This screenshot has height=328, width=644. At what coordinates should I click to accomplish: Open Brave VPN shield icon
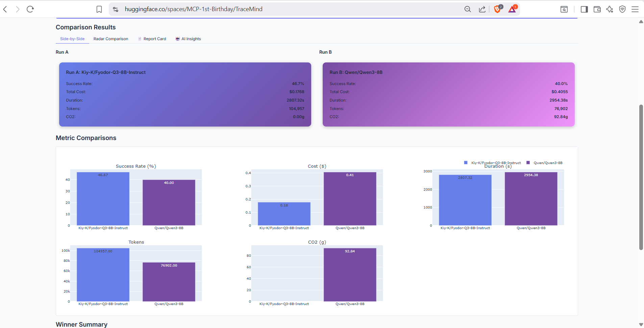point(622,9)
